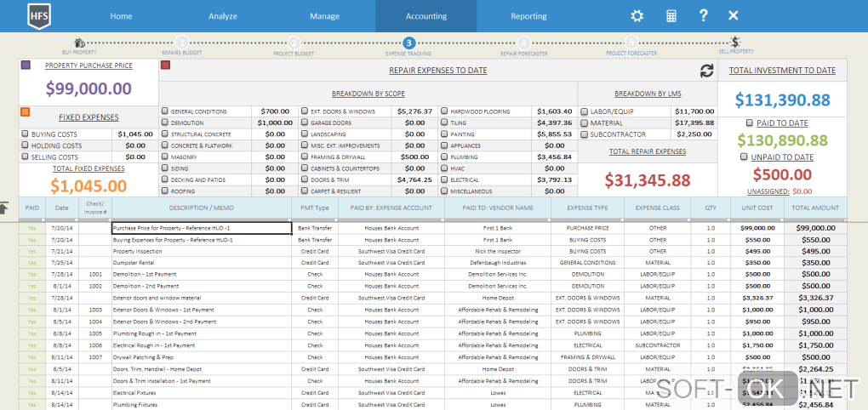Check the Unpaid To Date checkbox
Screen dimensions: 868x410
(x=745, y=157)
